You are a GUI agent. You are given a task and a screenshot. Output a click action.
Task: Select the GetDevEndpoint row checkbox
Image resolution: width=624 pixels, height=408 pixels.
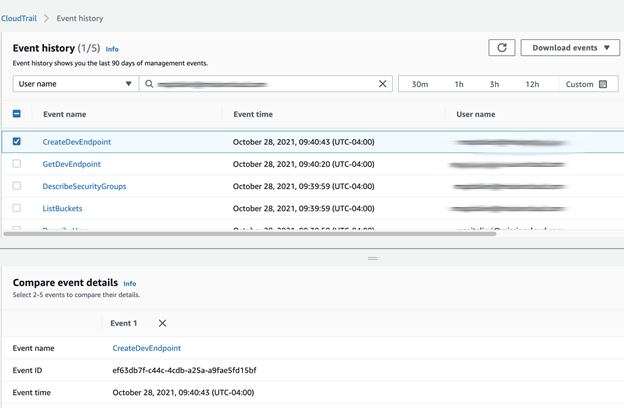pyautogui.click(x=17, y=164)
